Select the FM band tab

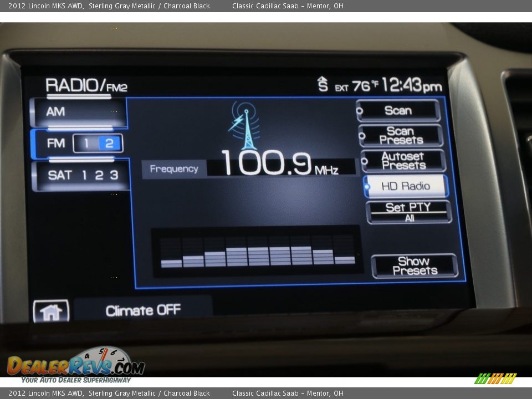tap(56, 144)
